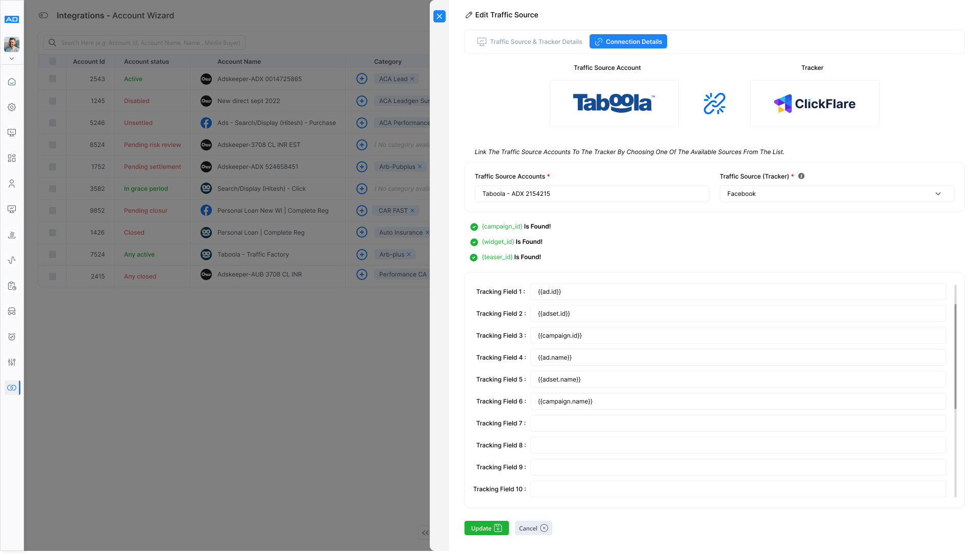Viewport: 980px width, 555px height.
Task: Add category for Adskeeper-3708 CL INR EST
Action: [362, 145]
